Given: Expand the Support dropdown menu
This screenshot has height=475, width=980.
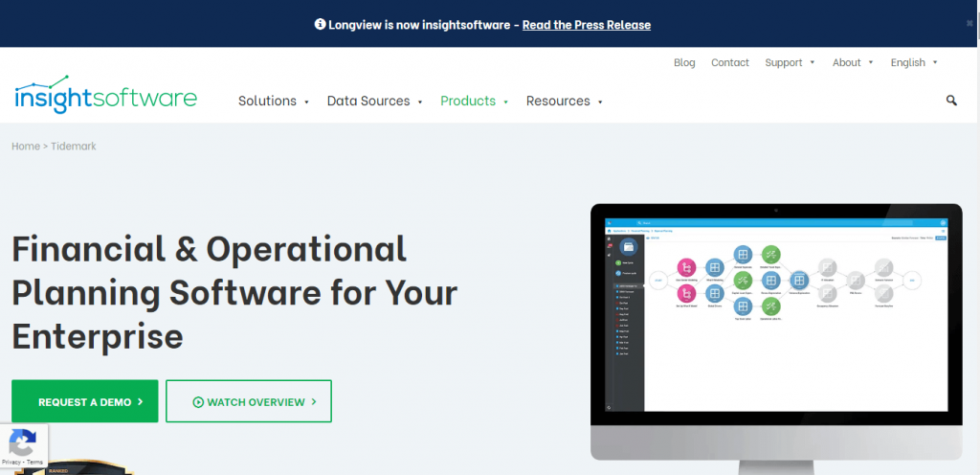Looking at the screenshot, I should [790, 62].
